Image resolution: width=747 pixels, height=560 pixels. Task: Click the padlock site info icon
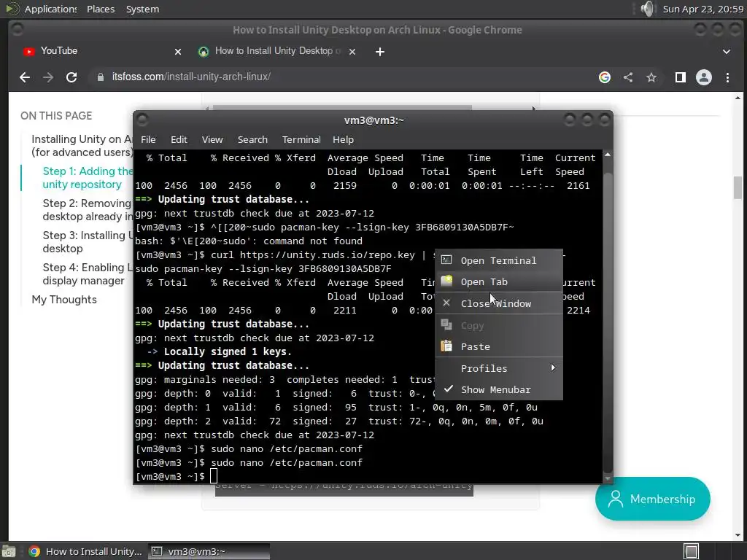tap(101, 77)
